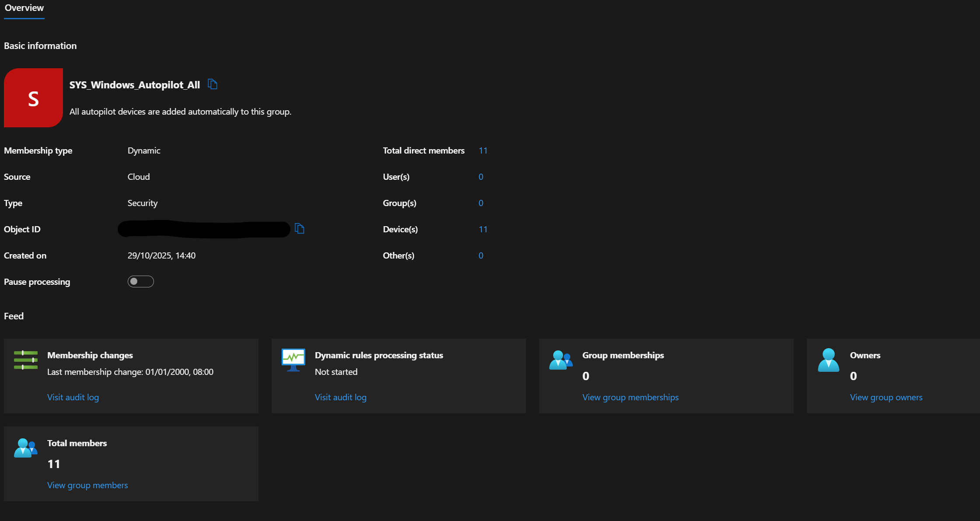
Task: Switch to the Overview tab
Action: pyautogui.click(x=24, y=8)
